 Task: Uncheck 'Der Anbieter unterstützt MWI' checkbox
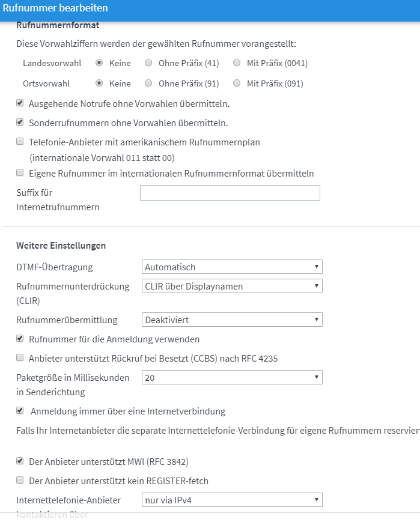(x=20, y=461)
